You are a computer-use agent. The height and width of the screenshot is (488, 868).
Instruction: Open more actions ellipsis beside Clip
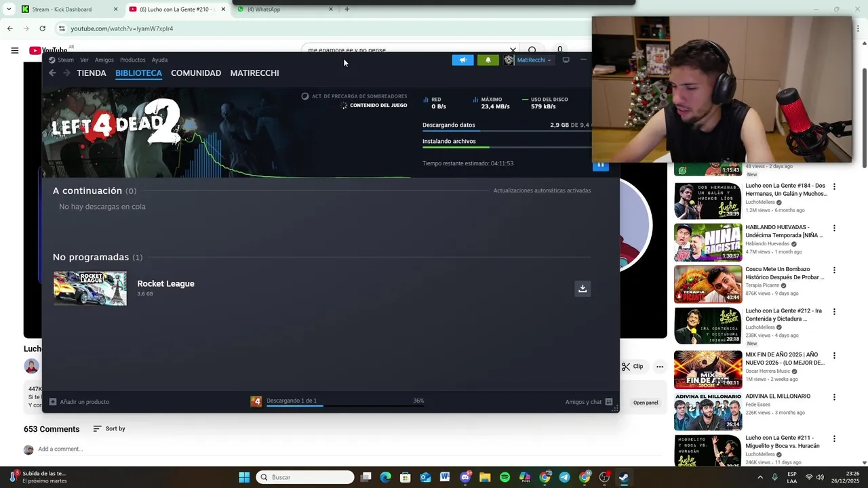[659, 367]
